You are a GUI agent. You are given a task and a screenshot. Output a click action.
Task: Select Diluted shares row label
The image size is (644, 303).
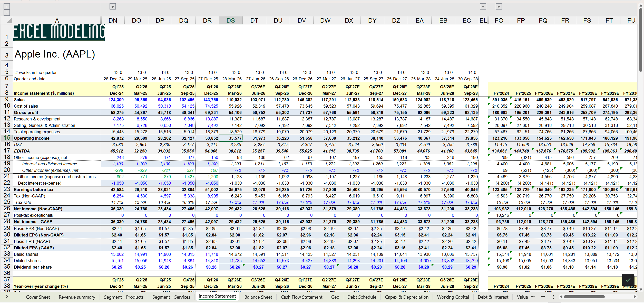click(x=27, y=261)
